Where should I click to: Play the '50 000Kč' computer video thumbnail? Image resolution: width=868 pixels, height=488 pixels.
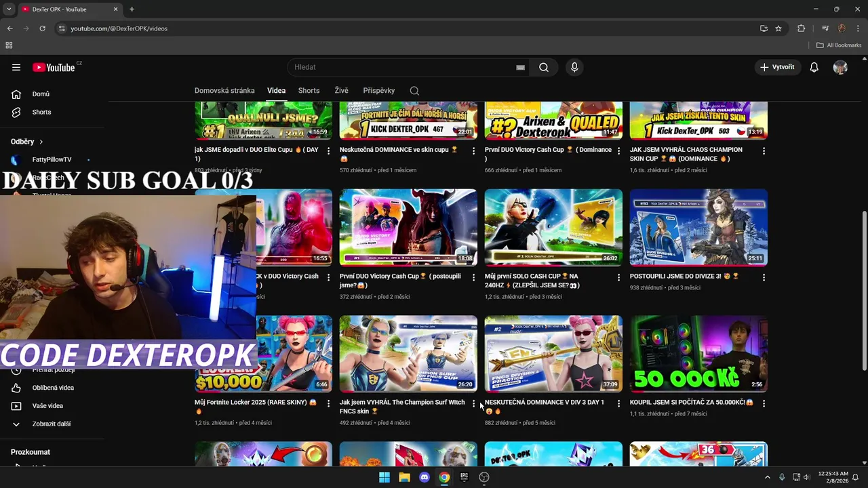(698, 354)
